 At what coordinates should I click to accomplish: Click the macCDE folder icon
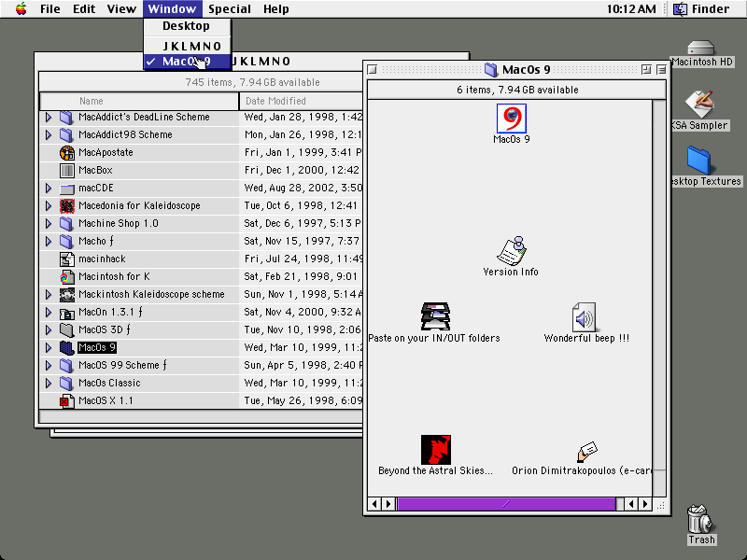(x=67, y=189)
